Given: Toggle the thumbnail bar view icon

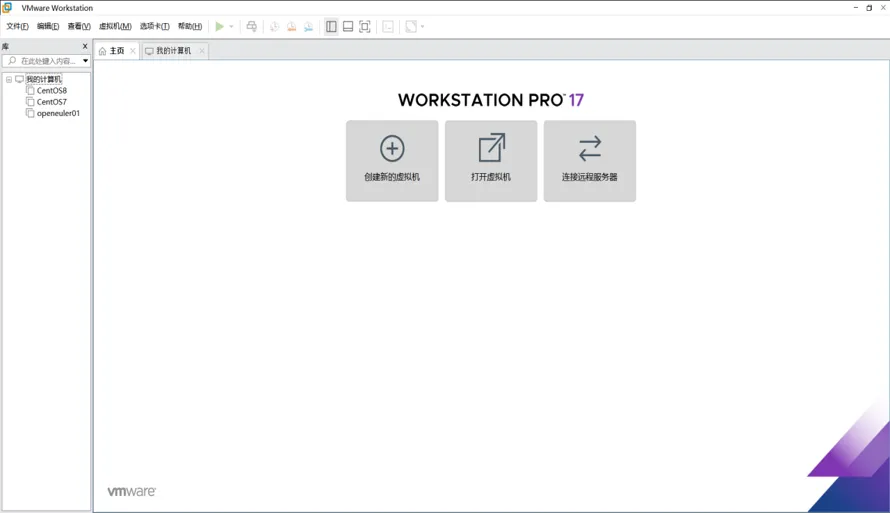Looking at the screenshot, I should [348, 27].
